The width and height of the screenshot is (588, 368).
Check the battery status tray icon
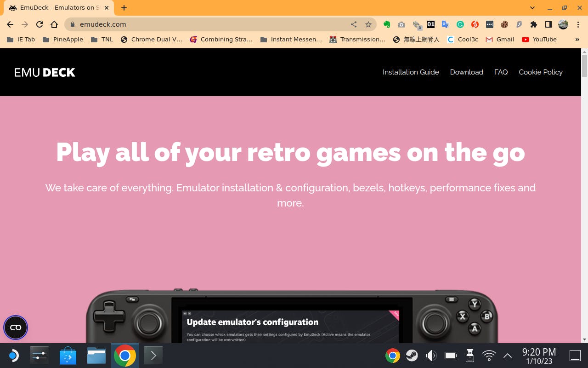pyautogui.click(x=451, y=356)
